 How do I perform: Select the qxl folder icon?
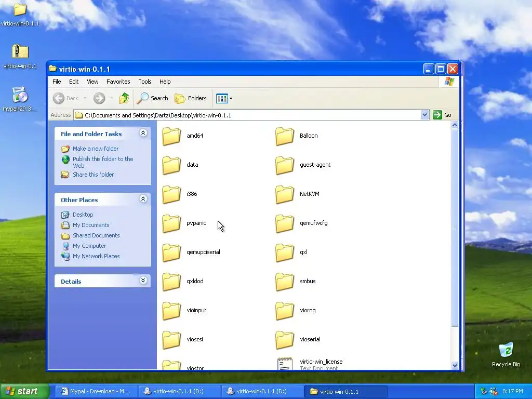point(284,253)
